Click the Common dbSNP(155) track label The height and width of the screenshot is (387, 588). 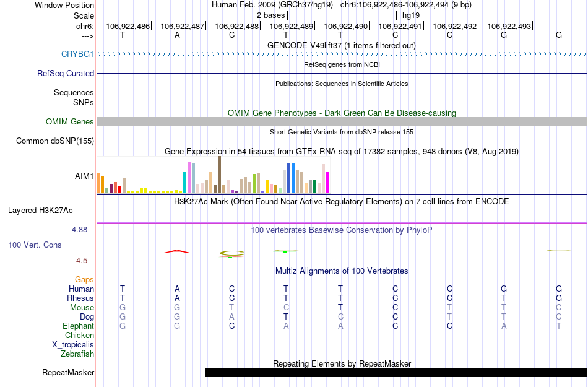54,141
